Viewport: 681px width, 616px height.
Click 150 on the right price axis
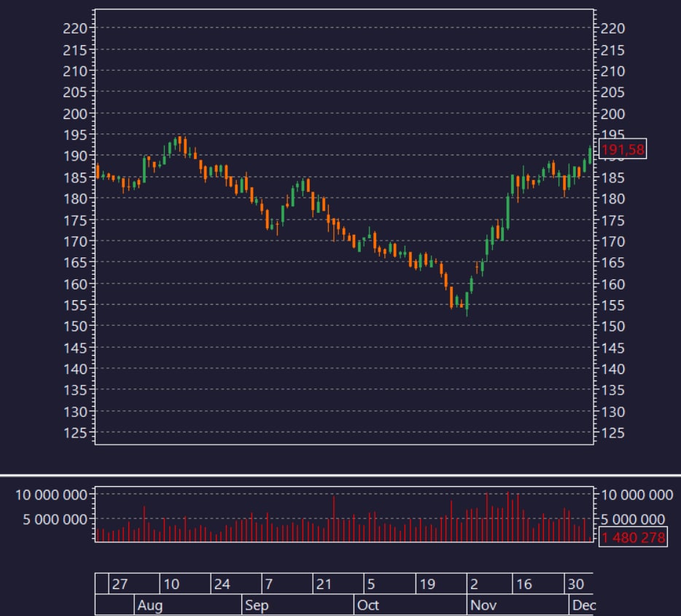click(x=612, y=327)
